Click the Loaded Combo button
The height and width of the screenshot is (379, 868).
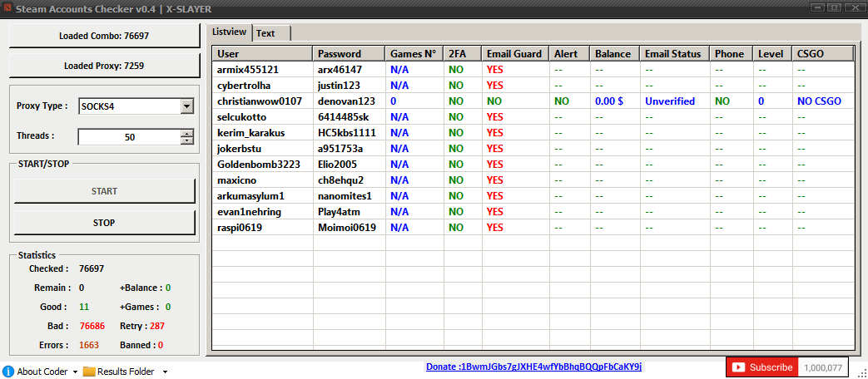click(x=104, y=36)
